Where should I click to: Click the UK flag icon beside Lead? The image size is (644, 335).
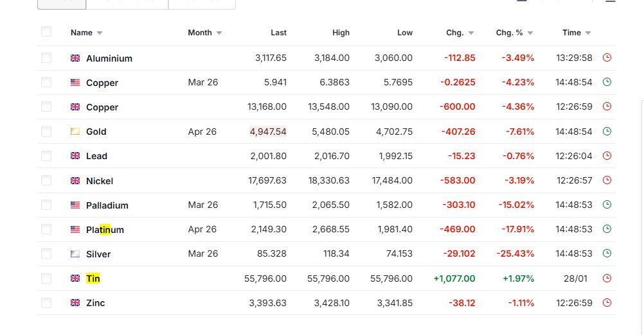(x=75, y=156)
